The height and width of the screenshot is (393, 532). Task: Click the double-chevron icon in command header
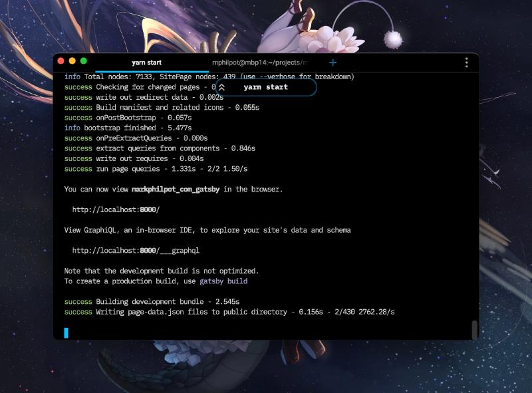(222, 87)
